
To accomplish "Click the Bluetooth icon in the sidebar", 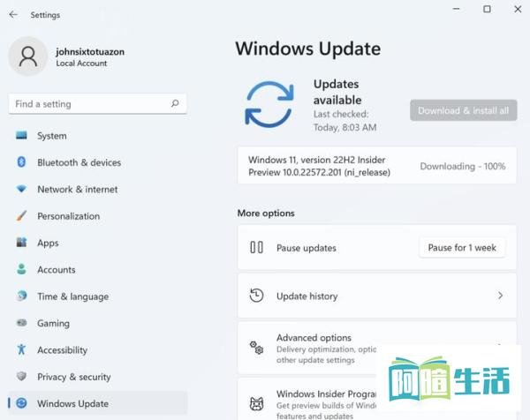I will point(21,162).
